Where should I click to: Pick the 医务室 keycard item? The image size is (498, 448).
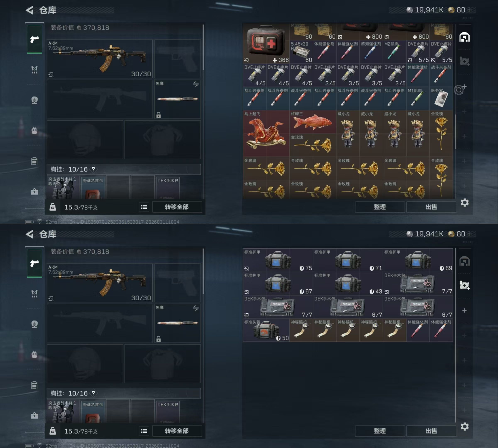tap(441, 99)
